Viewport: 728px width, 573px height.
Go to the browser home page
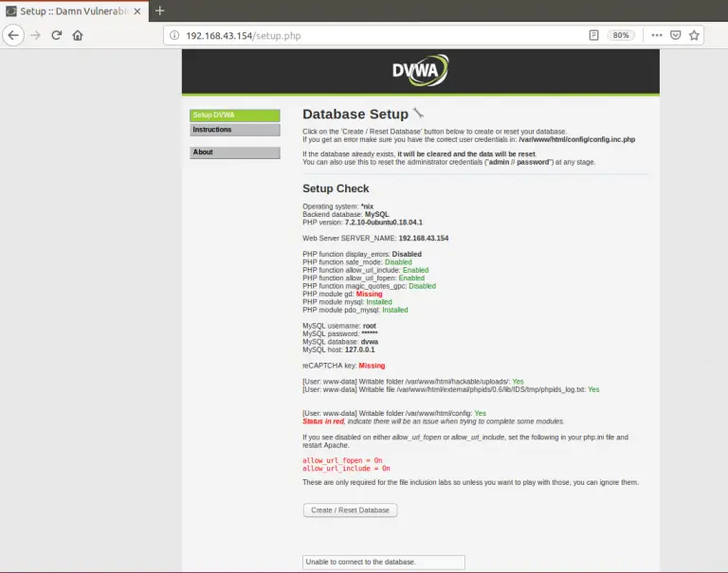click(x=78, y=35)
